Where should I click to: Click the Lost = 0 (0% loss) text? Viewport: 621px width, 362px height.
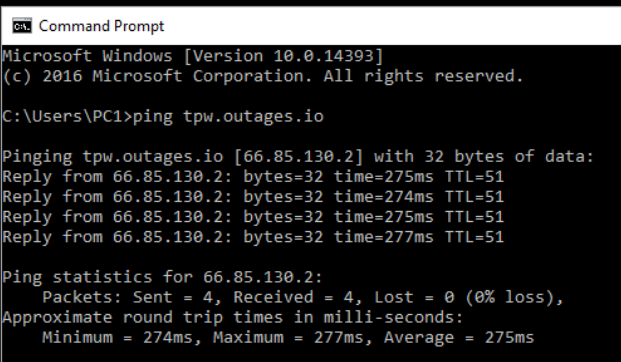coord(469,297)
